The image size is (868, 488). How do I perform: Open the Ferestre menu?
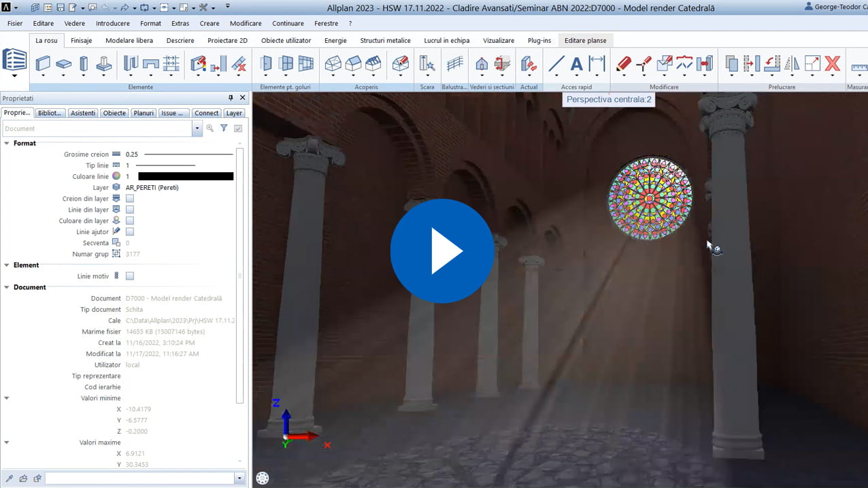[327, 23]
